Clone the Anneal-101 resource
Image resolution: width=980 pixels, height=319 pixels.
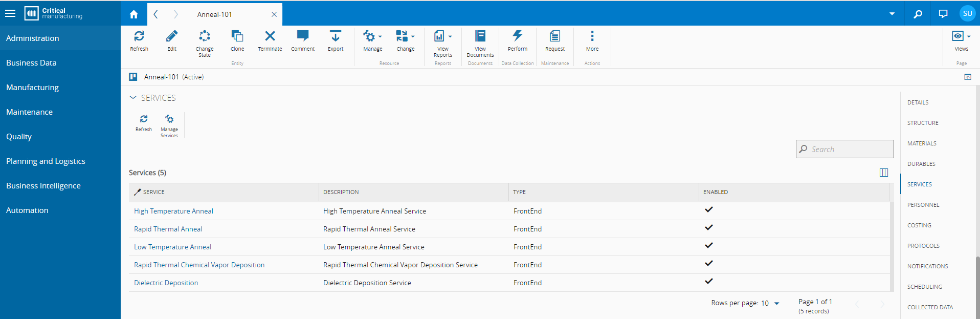tap(237, 36)
